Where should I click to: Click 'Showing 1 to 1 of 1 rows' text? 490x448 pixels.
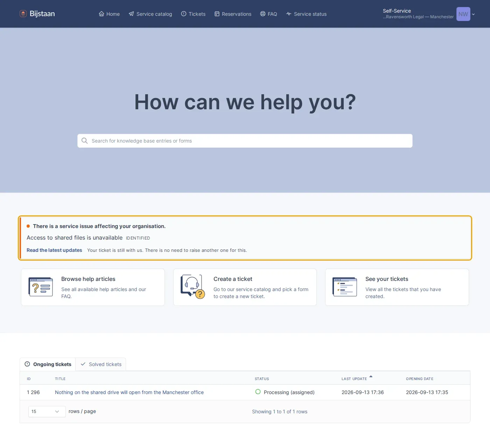click(x=280, y=412)
